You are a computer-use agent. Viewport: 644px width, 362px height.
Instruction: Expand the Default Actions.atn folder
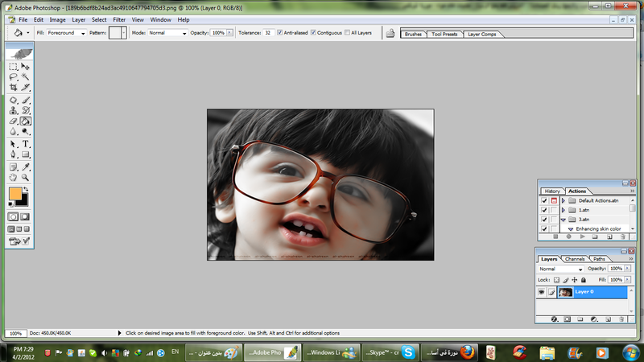563,200
